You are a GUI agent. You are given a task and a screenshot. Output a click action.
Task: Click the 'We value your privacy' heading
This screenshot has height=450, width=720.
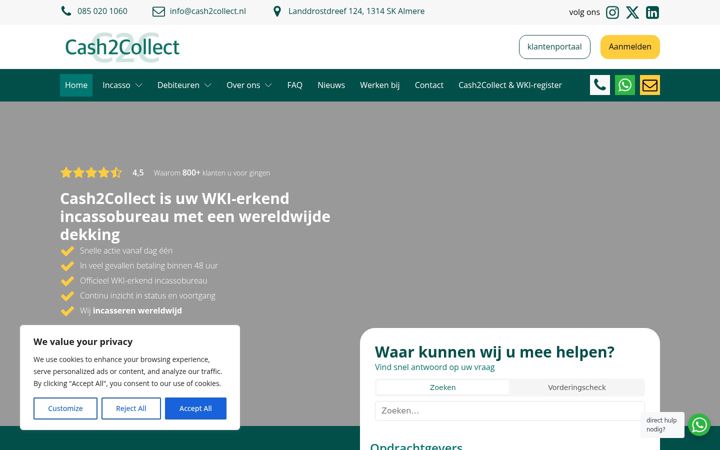coord(83,342)
